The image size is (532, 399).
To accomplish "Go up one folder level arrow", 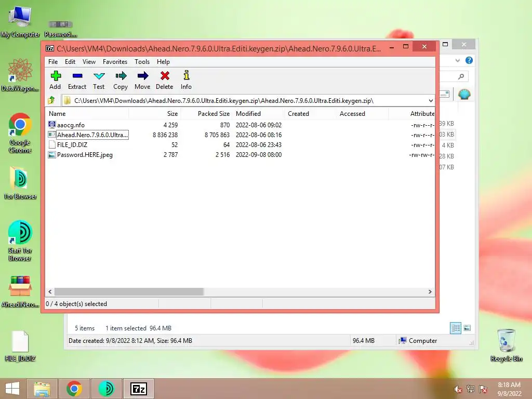I will pyautogui.click(x=51, y=100).
